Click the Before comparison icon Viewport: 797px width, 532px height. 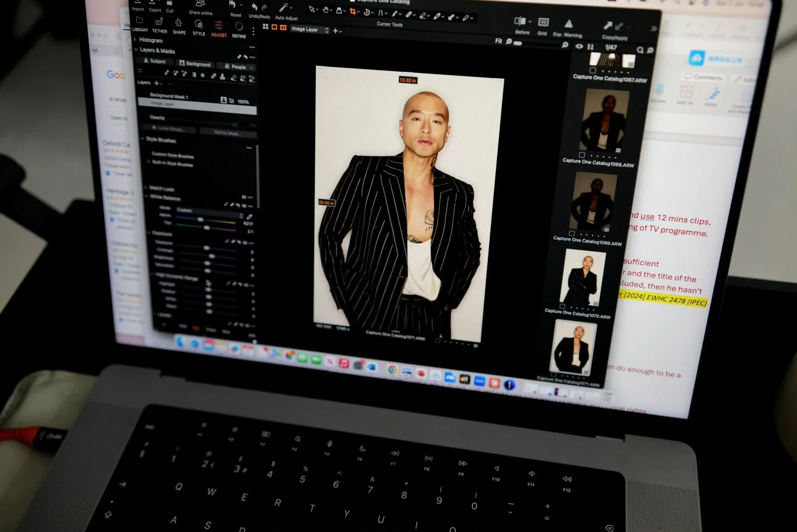[520, 21]
